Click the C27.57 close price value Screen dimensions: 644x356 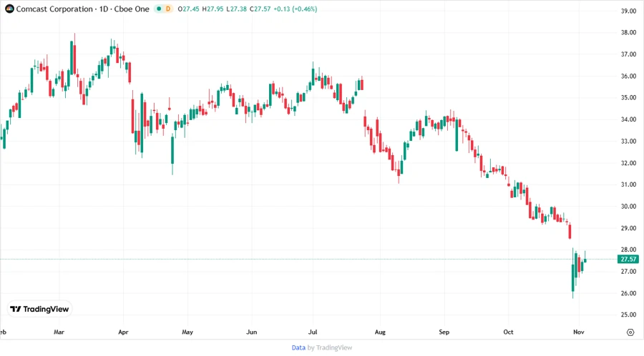[x=260, y=9]
